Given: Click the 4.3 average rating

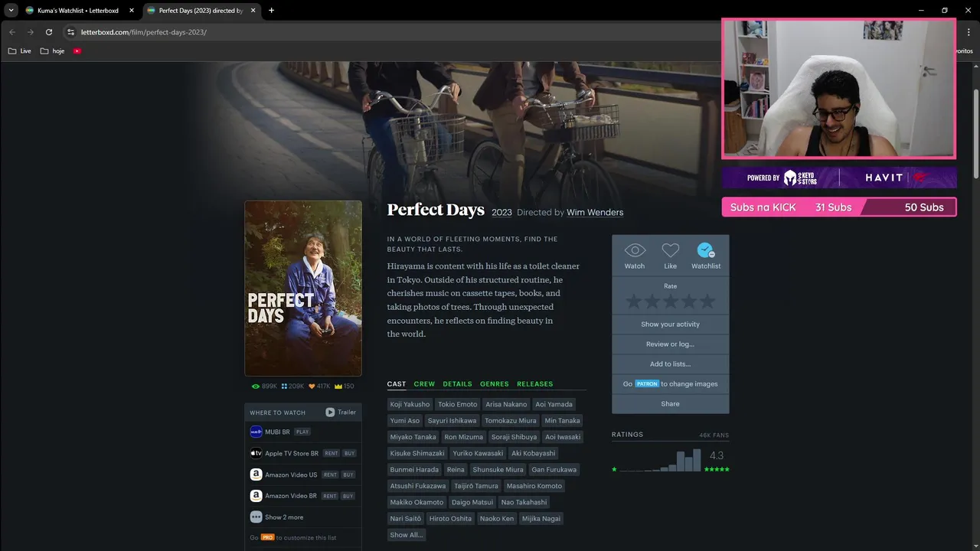Looking at the screenshot, I should pos(717,456).
